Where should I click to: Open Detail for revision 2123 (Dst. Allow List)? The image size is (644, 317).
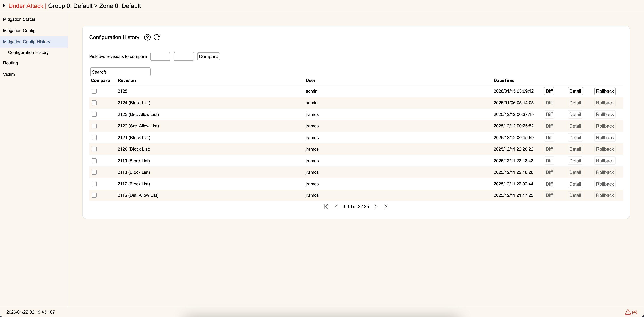(575, 114)
